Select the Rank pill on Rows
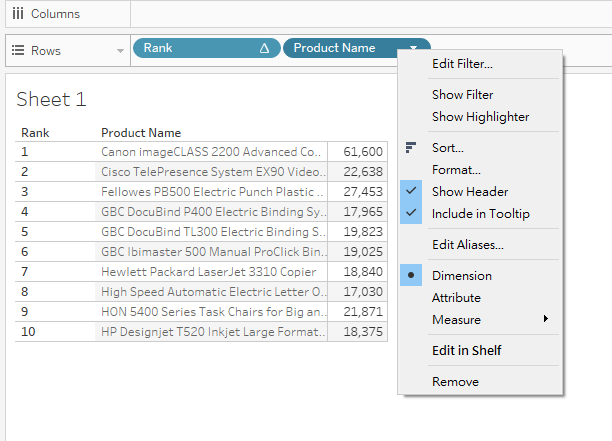The width and height of the screenshot is (612, 441). [x=206, y=48]
